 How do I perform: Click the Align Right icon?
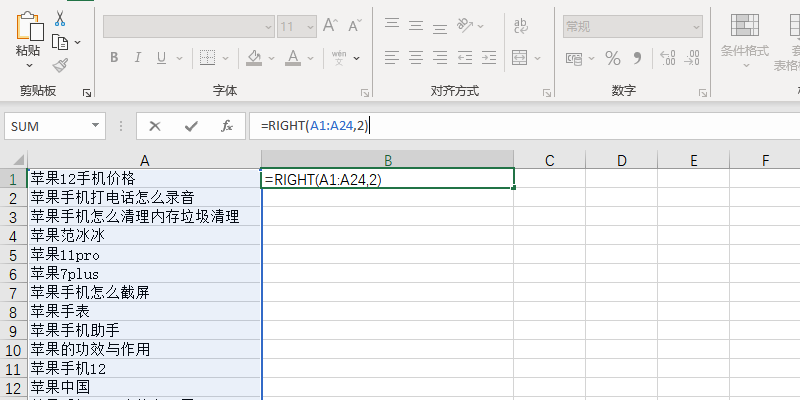(x=440, y=58)
